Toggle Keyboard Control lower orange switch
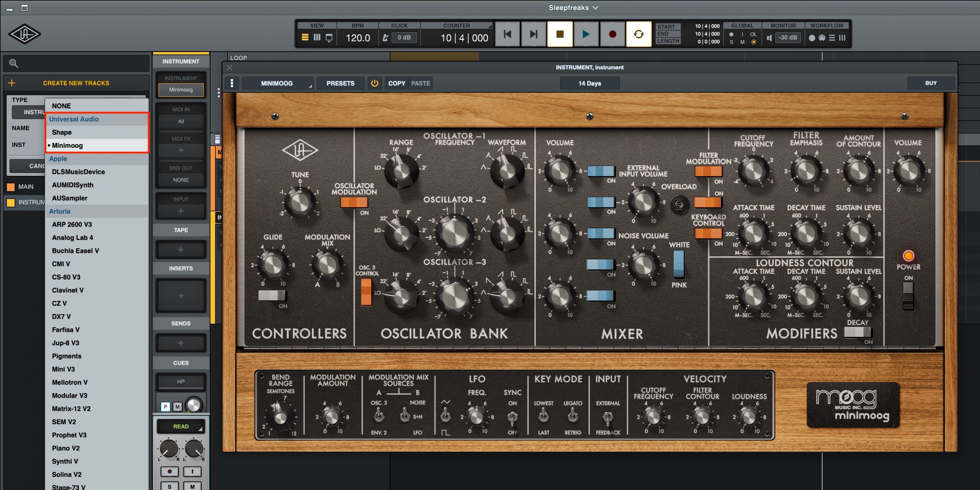The image size is (980, 490). pyautogui.click(x=708, y=233)
